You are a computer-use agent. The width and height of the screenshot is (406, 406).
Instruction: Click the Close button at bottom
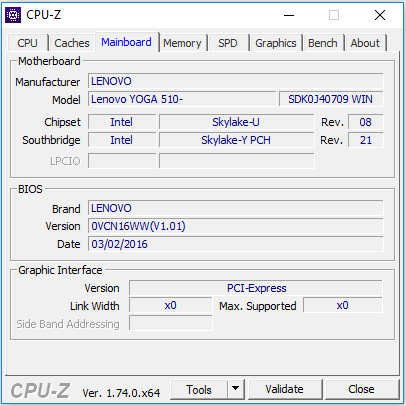[361, 389]
